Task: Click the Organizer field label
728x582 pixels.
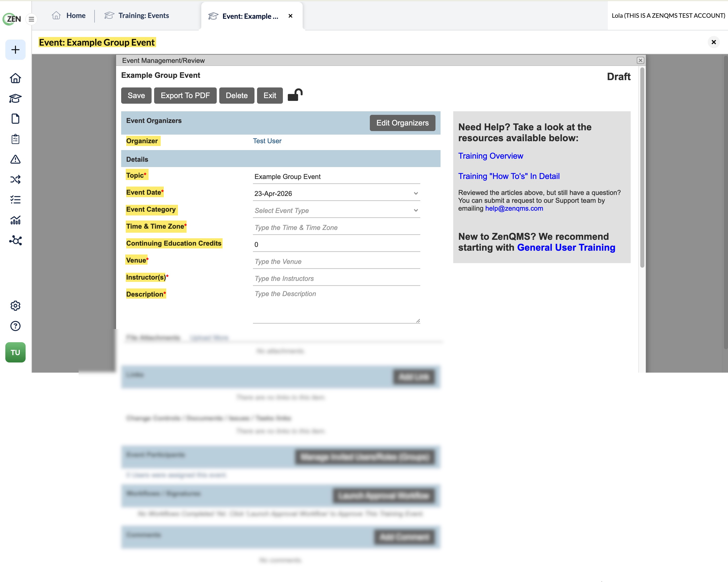Action: click(142, 141)
